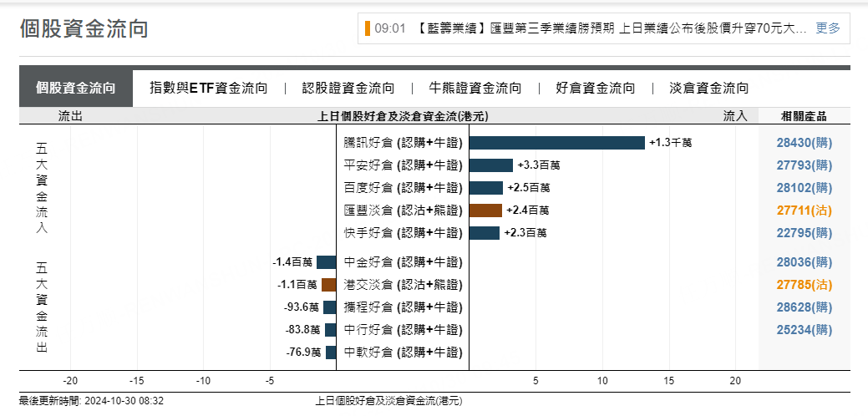Open related product 28430(購)
868x416 pixels.
[805, 143]
